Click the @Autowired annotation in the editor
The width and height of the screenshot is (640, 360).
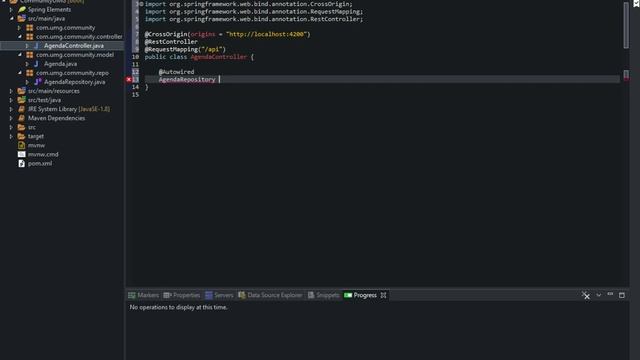coord(176,72)
